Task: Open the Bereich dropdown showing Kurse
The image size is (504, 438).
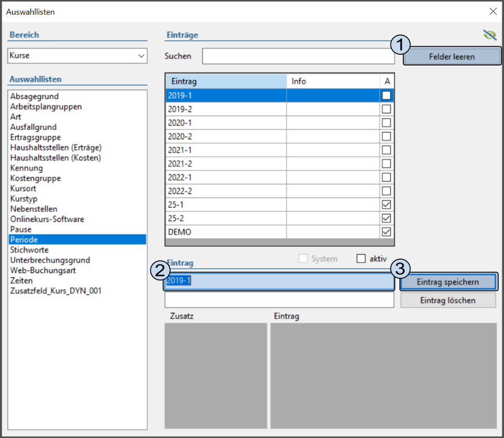Action: tap(77, 55)
